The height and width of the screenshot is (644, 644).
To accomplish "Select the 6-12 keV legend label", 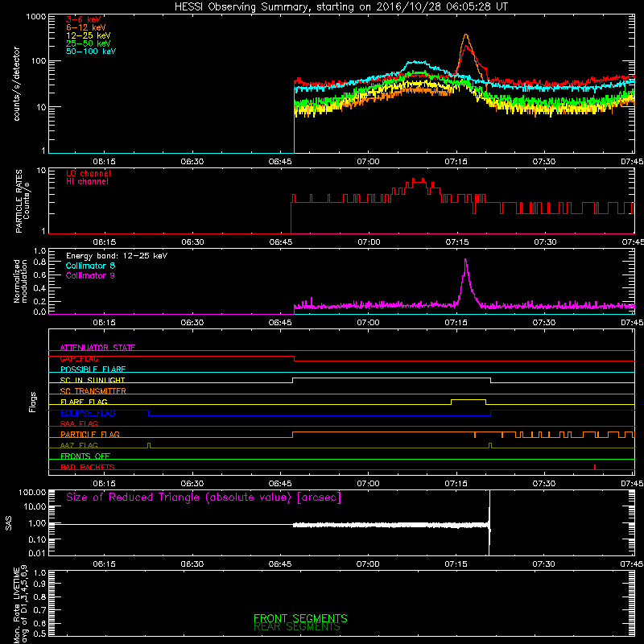I will [x=86, y=27].
